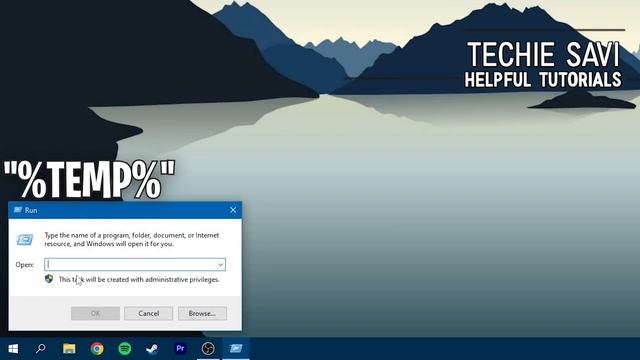Expand the Open field history dropdown
Viewport: 640px width, 360px height.
click(x=220, y=264)
